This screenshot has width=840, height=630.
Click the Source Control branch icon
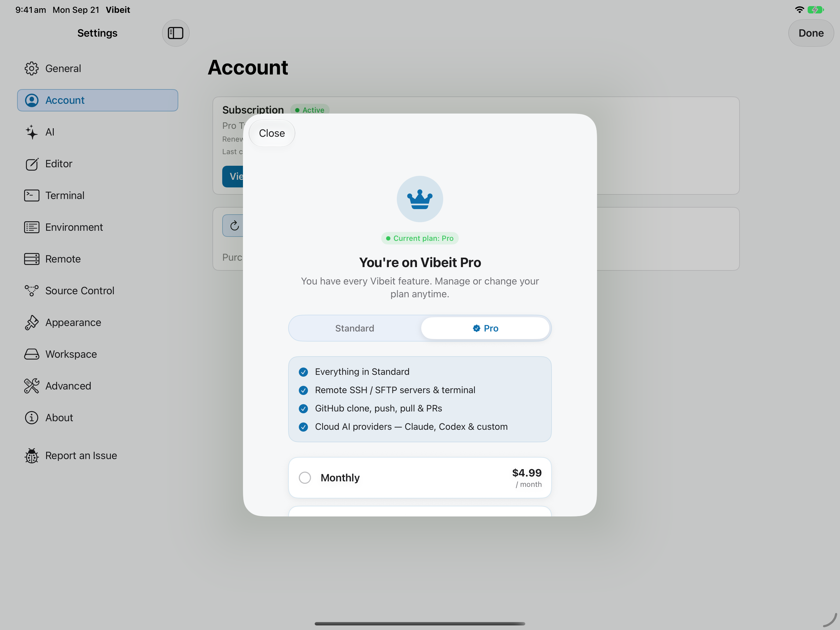click(31, 291)
